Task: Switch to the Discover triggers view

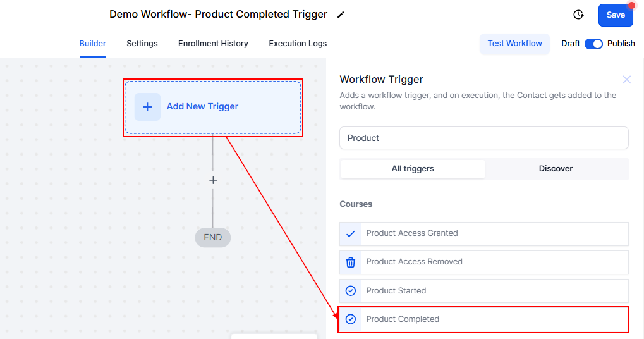Action: tap(556, 169)
